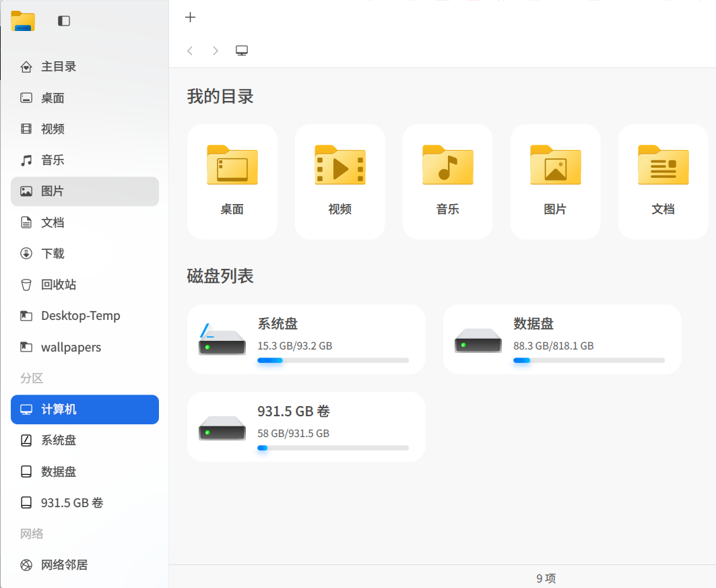This screenshot has width=716, height=588.
Task: Click the 15.3 GB/93.2 GB usage text
Action: pos(294,346)
